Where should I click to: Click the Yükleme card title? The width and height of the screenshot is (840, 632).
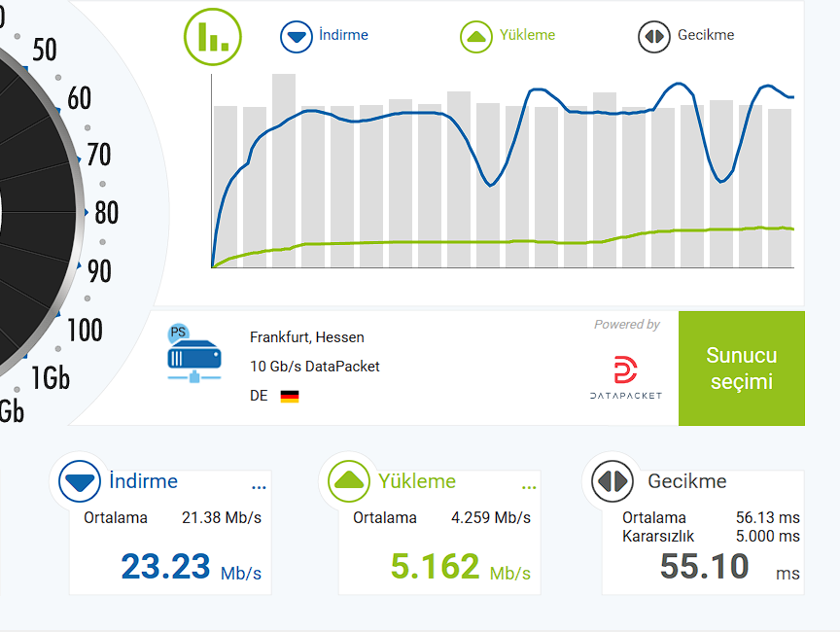[x=417, y=481]
